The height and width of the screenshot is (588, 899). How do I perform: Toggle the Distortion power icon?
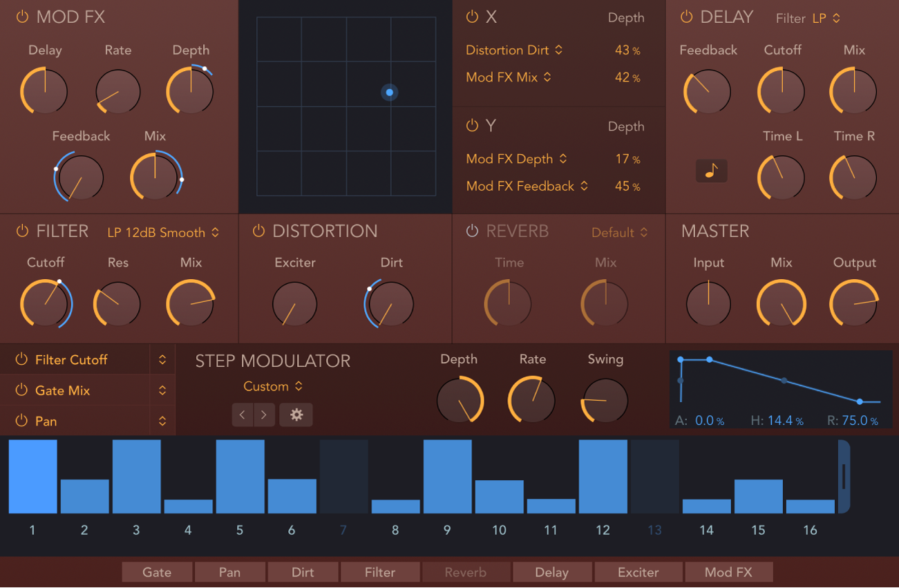pos(258,231)
